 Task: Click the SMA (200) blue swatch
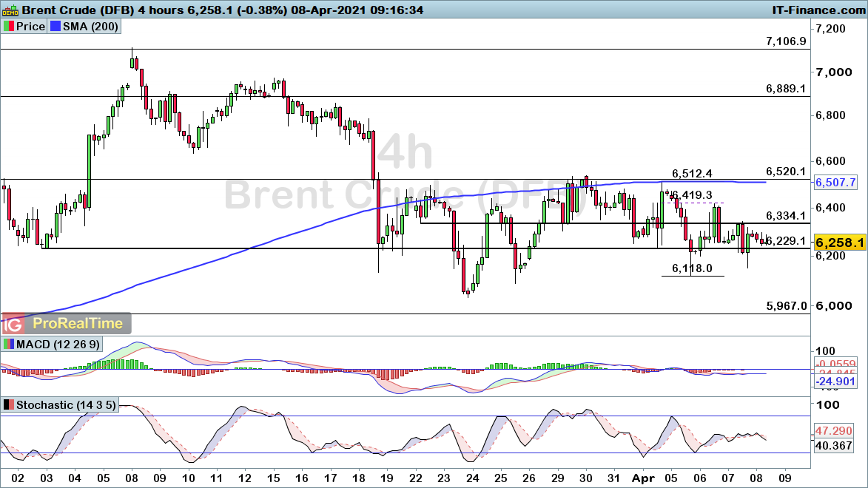(55, 27)
